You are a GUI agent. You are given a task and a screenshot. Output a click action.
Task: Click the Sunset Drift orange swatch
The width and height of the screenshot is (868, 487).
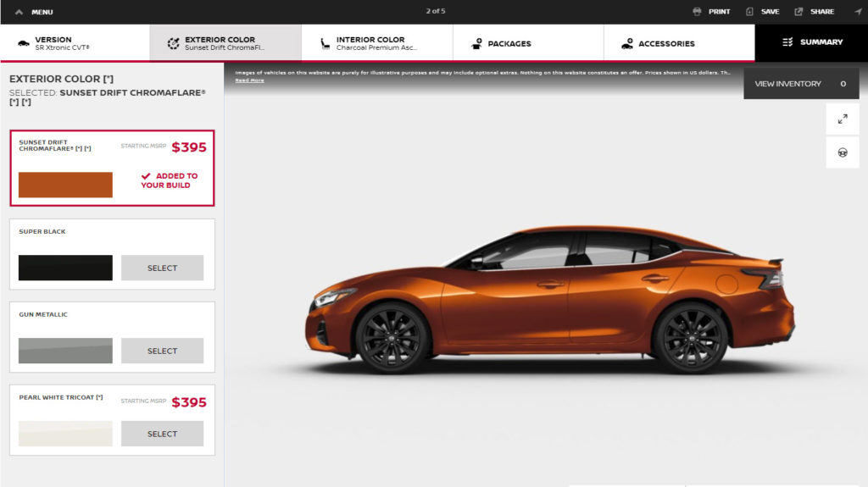pyautogui.click(x=65, y=185)
